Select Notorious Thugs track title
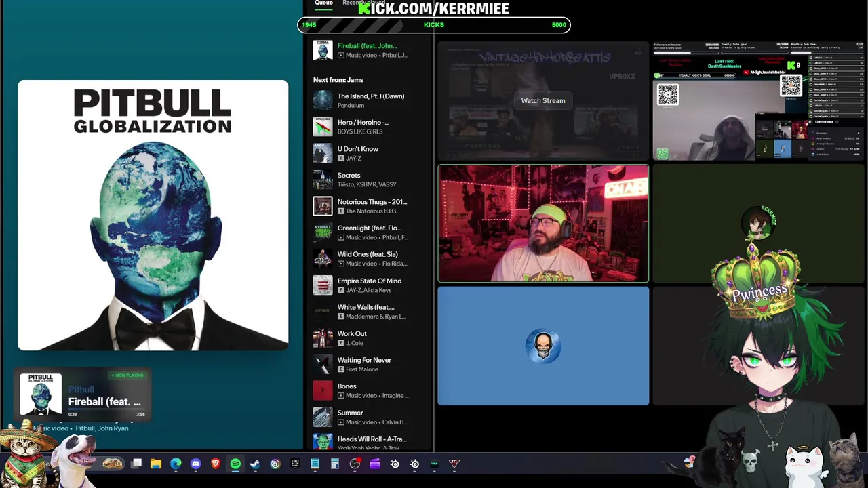Screen dimensions: 868x488 coord(372,202)
